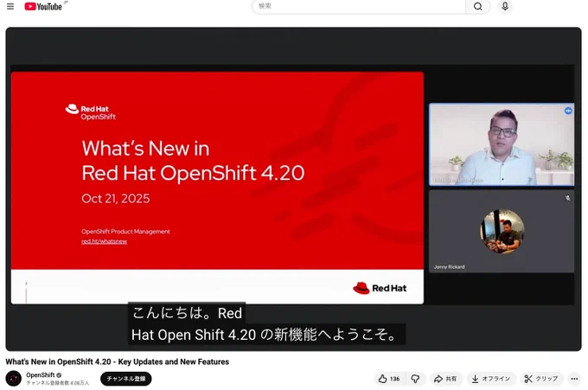Image resolution: width=588 pixels, height=390 pixels.
Task: Focus the 検索 search input field
Action: [x=359, y=6]
